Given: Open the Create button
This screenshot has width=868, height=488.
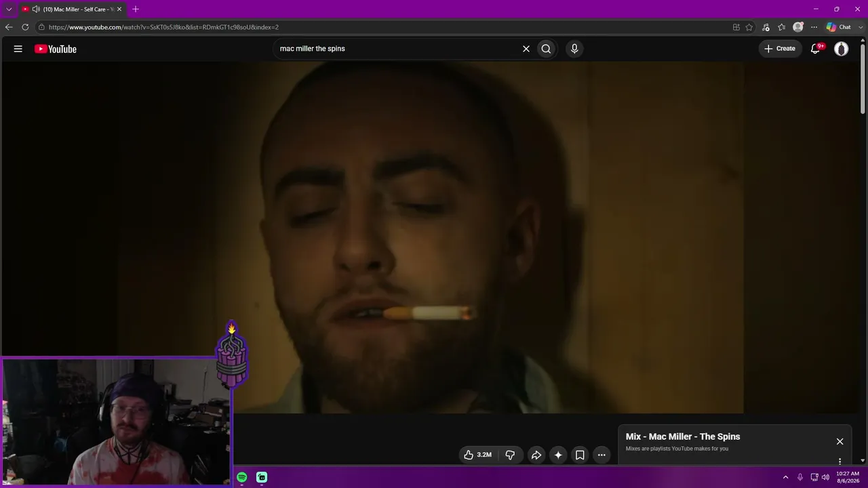Looking at the screenshot, I should [x=780, y=49].
